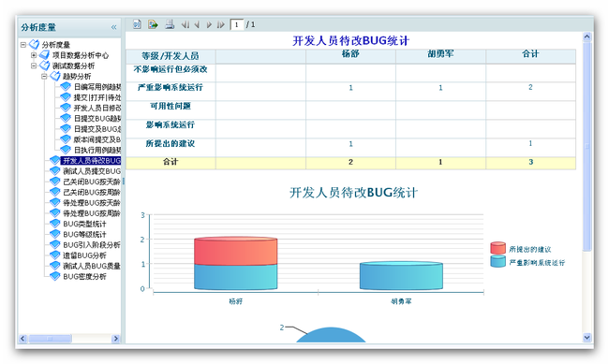
Task: Click the folder icon beside 测试数据分析
Action: click(x=45, y=66)
